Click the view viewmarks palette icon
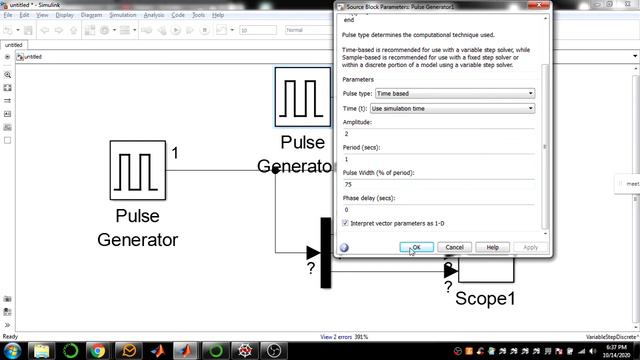 [x=7, y=312]
